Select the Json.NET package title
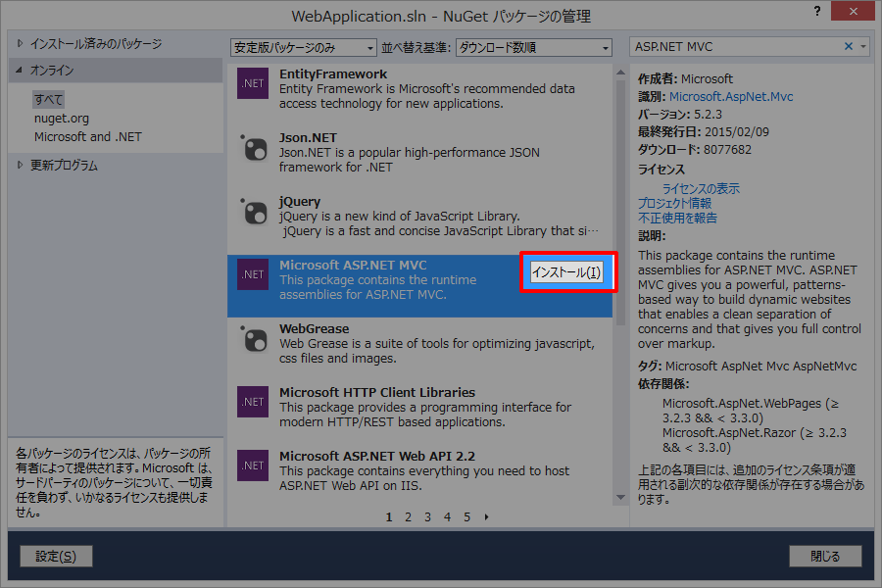882x588 pixels. (309, 138)
